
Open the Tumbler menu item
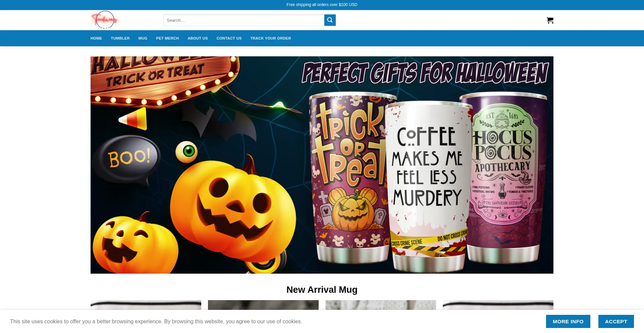(120, 38)
